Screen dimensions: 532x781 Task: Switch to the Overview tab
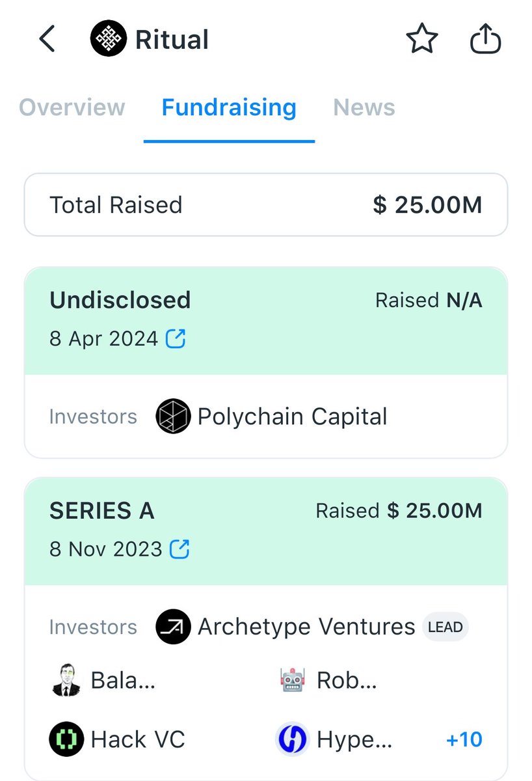tap(72, 107)
